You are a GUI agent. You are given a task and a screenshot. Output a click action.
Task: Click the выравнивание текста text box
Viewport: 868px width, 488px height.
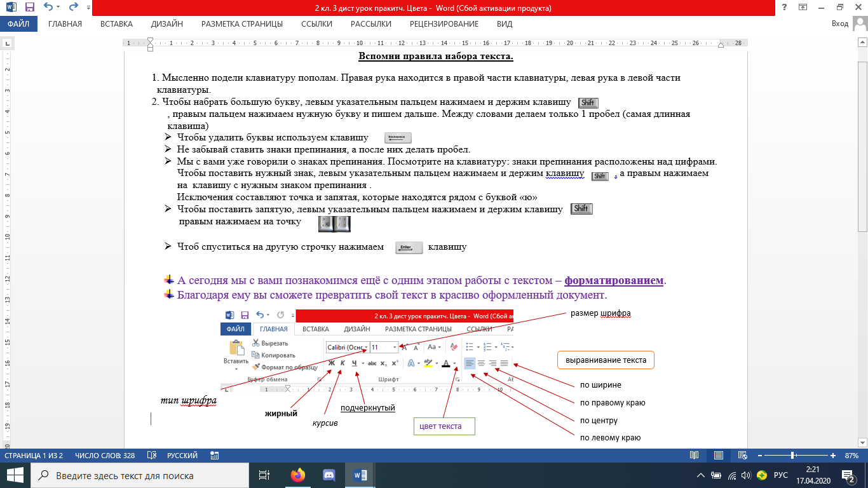[606, 360]
